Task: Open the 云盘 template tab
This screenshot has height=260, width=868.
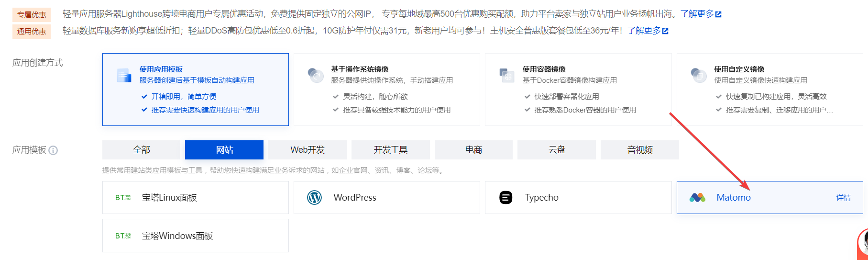Action: [x=557, y=150]
